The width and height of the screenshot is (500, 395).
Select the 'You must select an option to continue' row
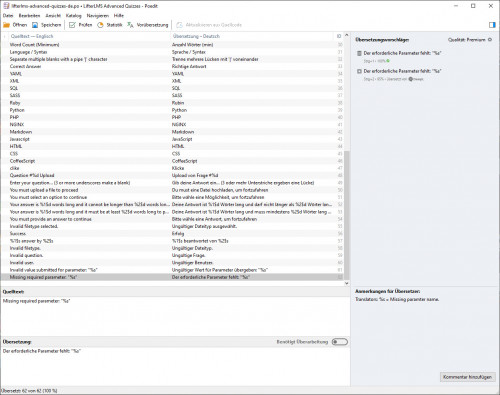click(x=172, y=197)
